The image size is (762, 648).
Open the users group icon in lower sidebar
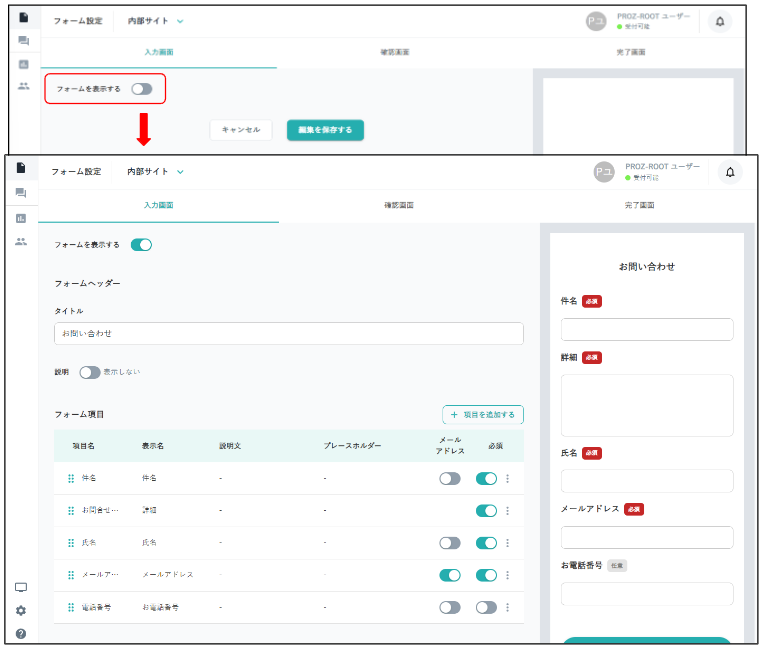[21, 242]
